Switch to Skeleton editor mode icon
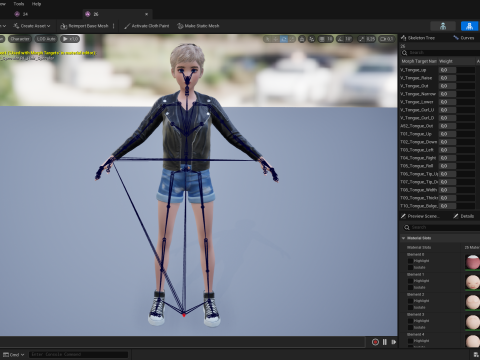The image size is (480, 360). (443, 26)
